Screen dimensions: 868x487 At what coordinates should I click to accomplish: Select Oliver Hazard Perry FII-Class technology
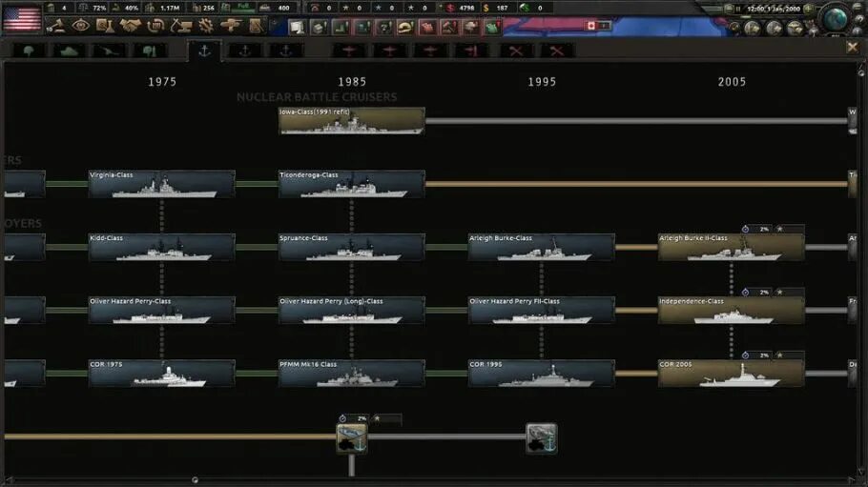tap(542, 310)
